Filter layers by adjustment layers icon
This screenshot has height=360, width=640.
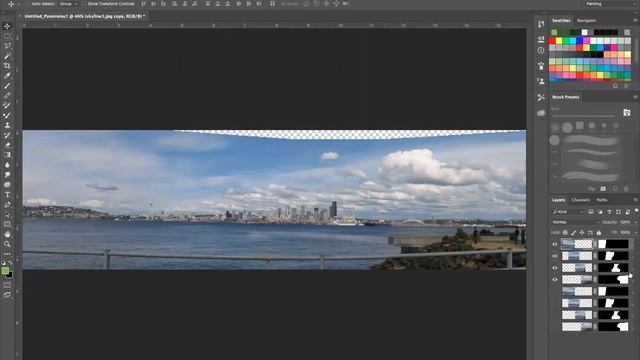pyautogui.click(x=600, y=211)
